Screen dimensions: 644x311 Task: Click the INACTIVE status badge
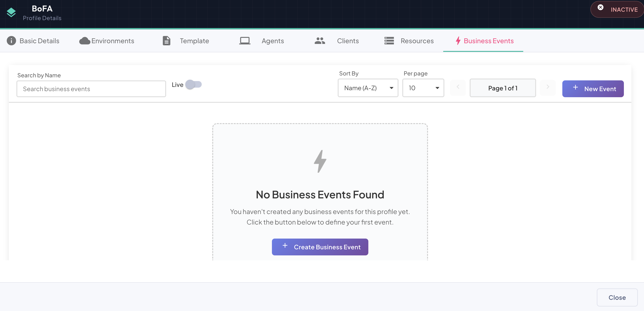617,10
